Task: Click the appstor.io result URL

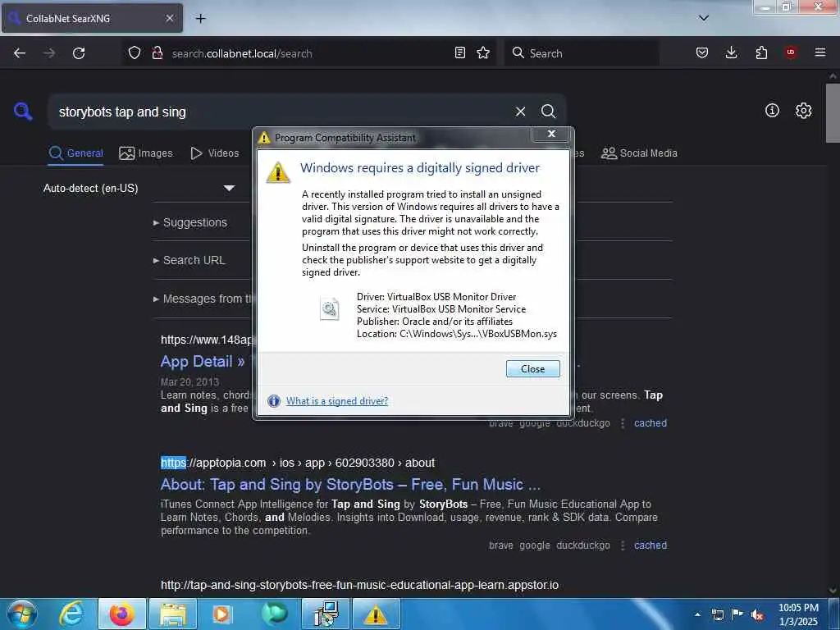Action: (359, 585)
